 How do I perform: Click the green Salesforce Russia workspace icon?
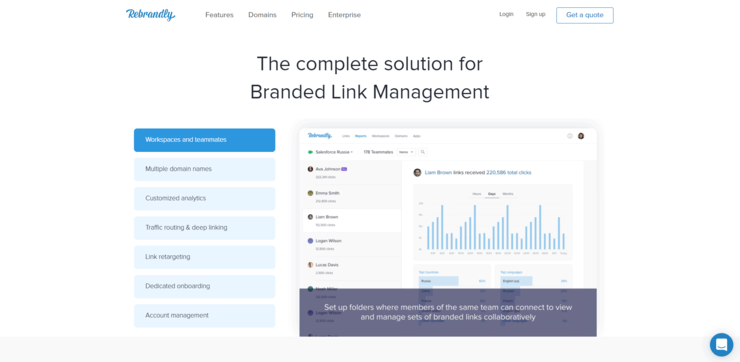coord(311,152)
